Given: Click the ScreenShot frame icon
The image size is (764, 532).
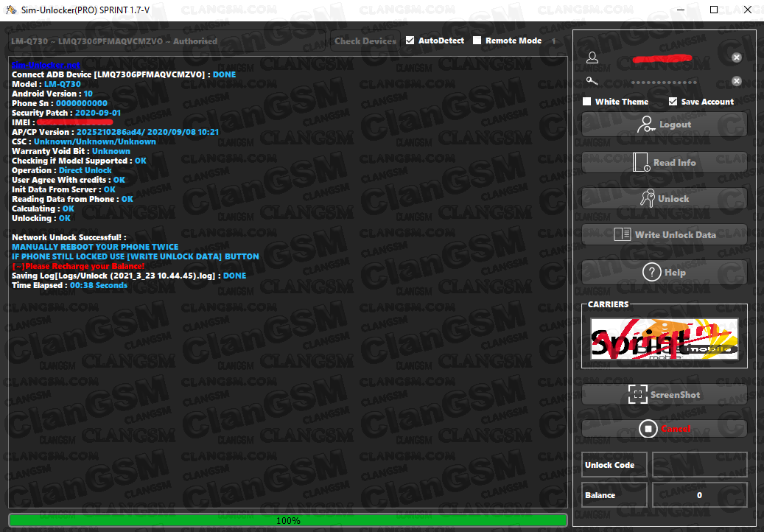Looking at the screenshot, I should click(x=638, y=394).
